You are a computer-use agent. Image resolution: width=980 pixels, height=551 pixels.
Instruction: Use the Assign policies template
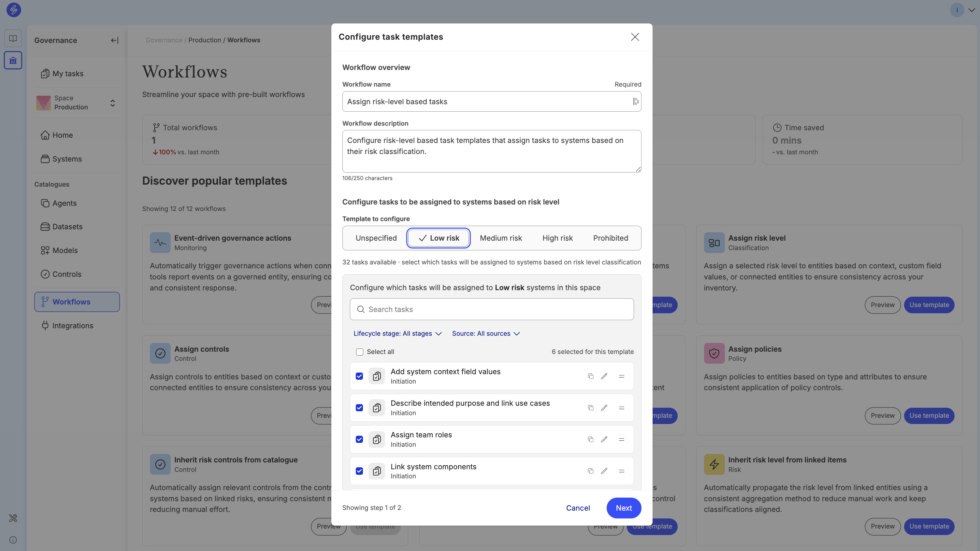click(929, 416)
